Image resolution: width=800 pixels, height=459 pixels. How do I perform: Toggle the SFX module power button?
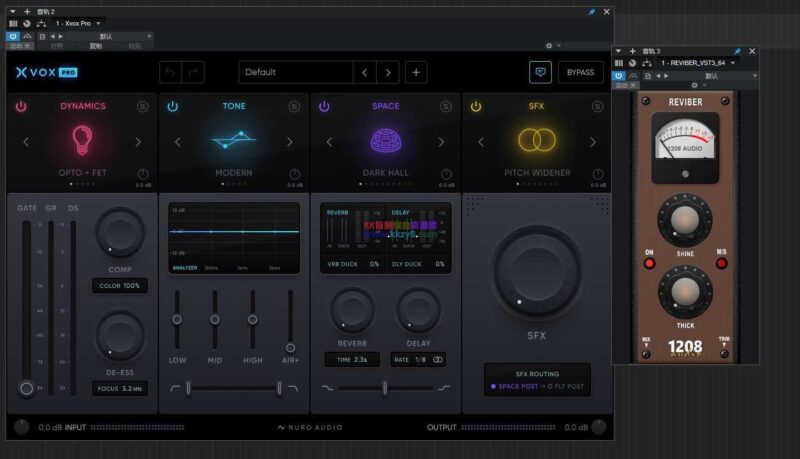click(x=476, y=106)
